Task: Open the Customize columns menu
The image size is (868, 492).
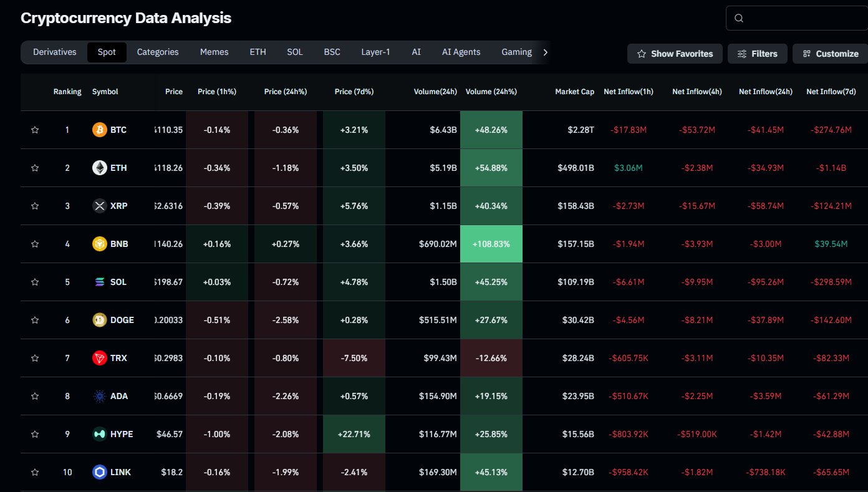Action: click(830, 54)
